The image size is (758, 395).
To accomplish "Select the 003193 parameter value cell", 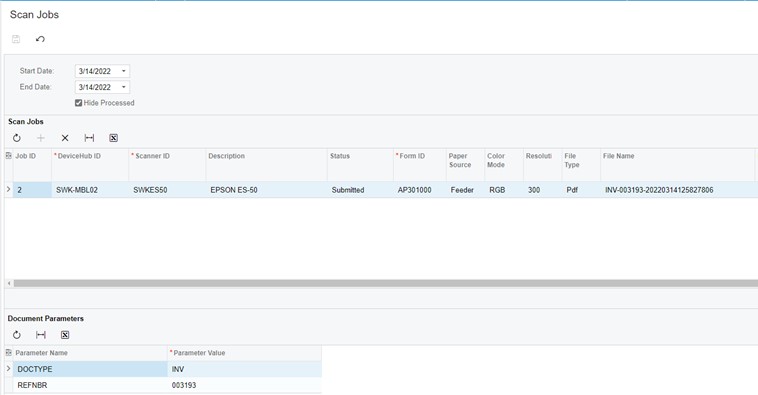I will click(x=245, y=385).
